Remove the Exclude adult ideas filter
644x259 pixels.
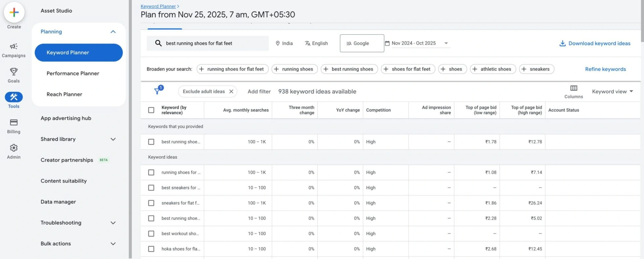(231, 91)
